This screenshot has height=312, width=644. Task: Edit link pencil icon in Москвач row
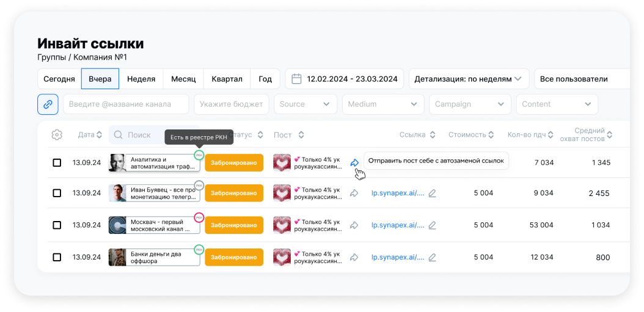coord(432,225)
